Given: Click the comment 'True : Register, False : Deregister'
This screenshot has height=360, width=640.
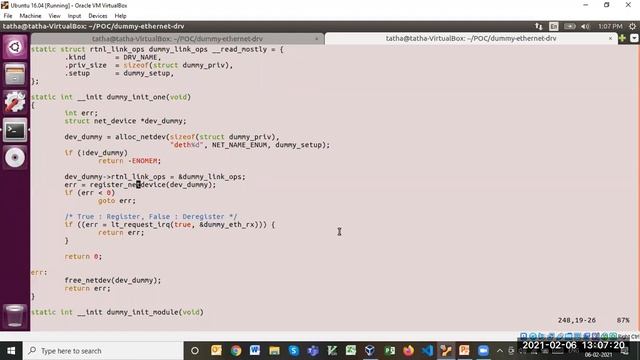Looking at the screenshot, I should tap(151, 217).
